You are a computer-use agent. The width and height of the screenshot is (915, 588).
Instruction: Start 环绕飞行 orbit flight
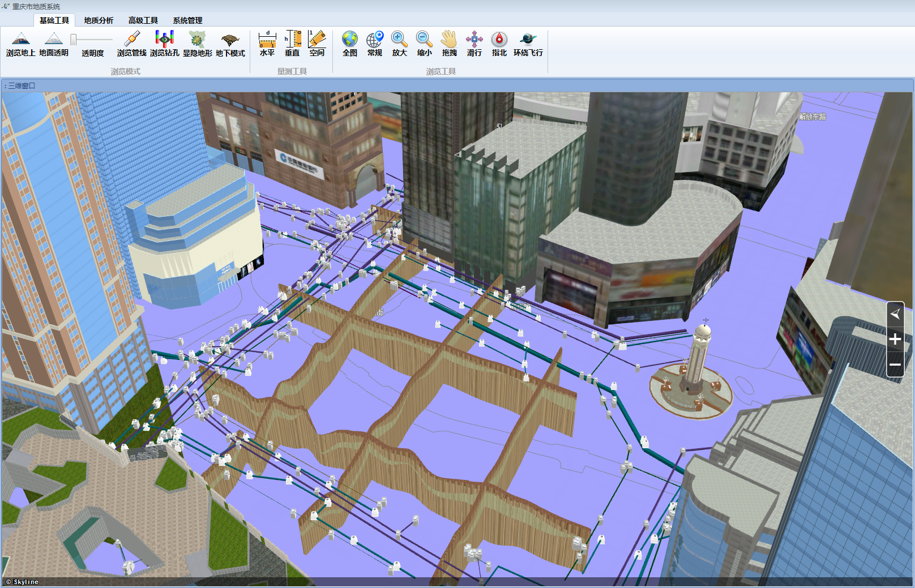528,44
